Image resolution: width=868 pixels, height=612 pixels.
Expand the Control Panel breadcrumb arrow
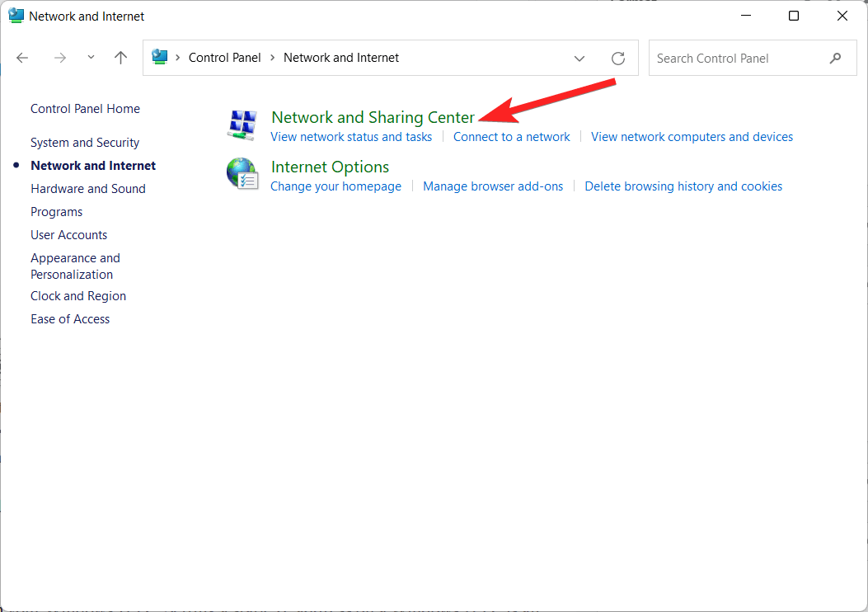point(272,57)
